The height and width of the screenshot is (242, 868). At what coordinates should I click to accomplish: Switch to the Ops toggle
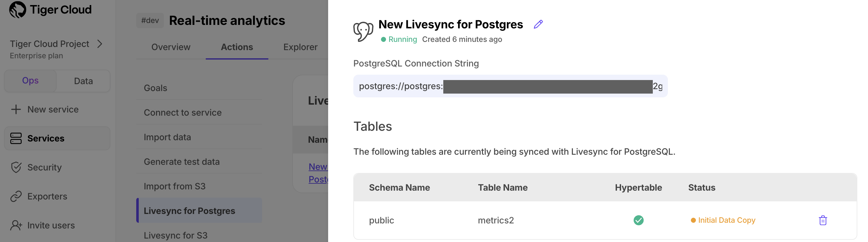(x=30, y=81)
